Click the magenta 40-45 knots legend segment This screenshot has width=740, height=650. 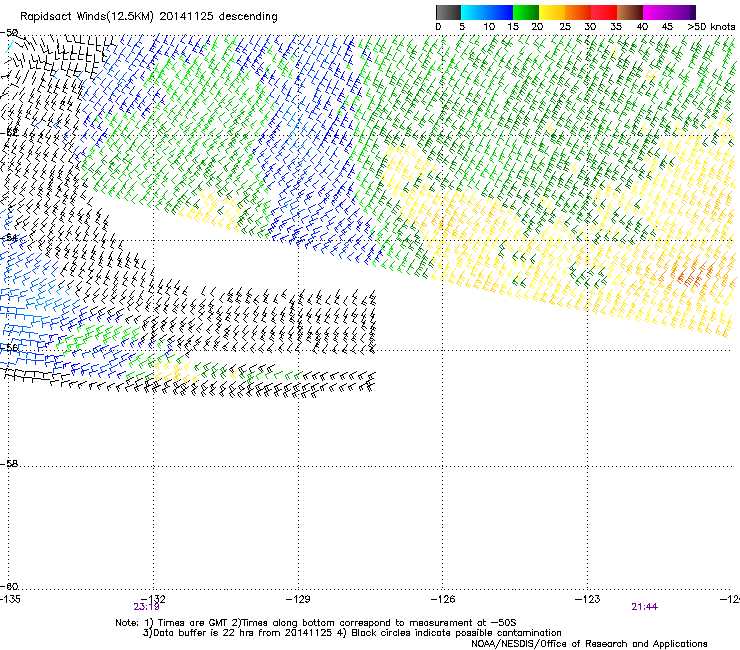click(x=656, y=12)
